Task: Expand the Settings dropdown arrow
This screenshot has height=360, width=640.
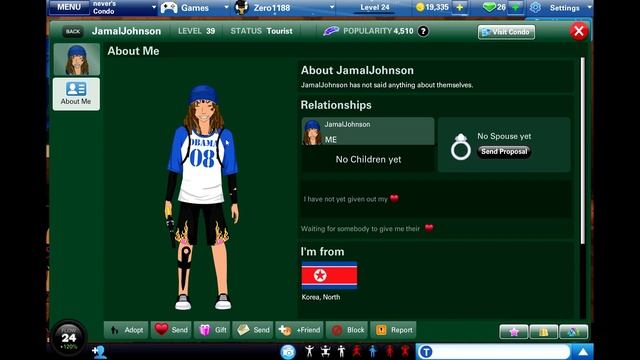Action: [x=589, y=7]
